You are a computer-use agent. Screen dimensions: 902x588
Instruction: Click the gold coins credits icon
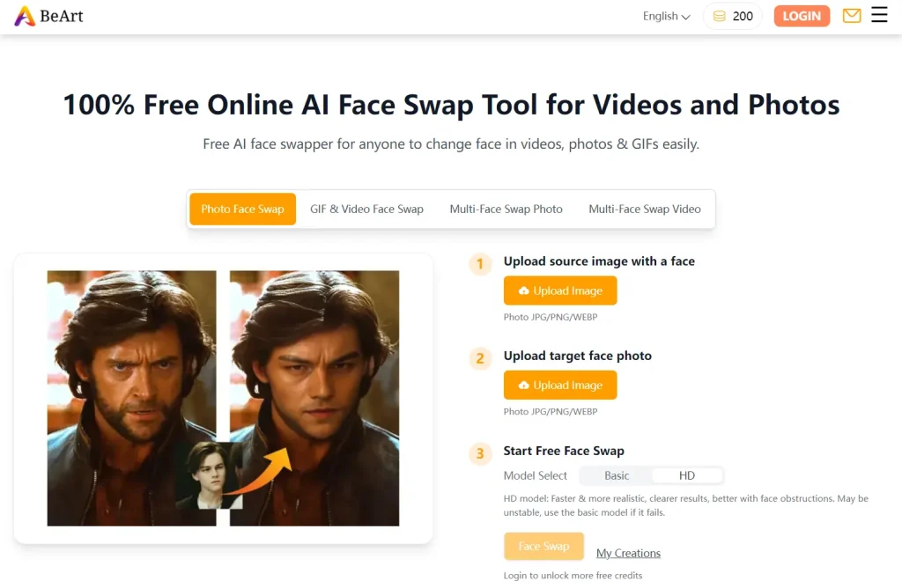[720, 16]
